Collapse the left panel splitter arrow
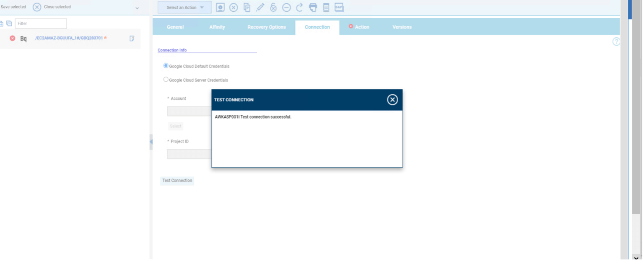This screenshot has width=644, height=261. (x=151, y=142)
